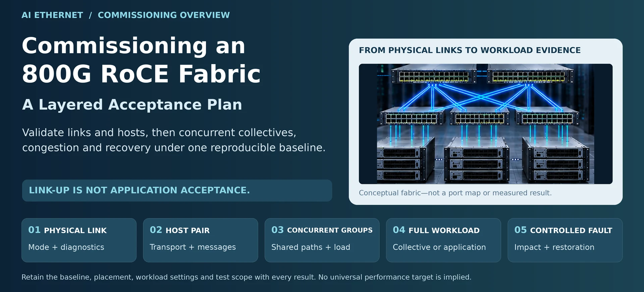The image size is (644, 292).
Task: Click the 'Retain the baseline, placement' footer note
Action: pyautogui.click(x=247, y=277)
